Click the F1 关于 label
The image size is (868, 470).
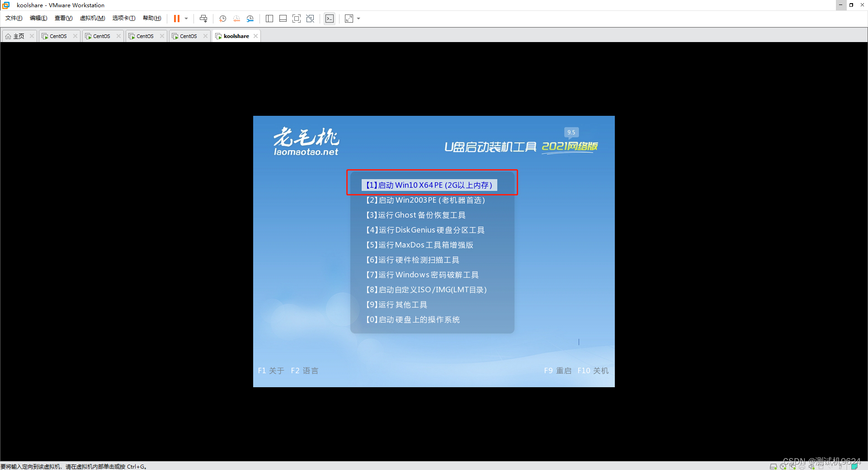coord(271,370)
